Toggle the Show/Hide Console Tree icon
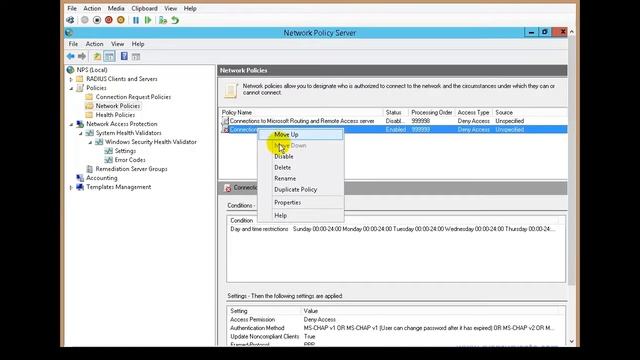The width and height of the screenshot is (640, 360). tap(109, 56)
